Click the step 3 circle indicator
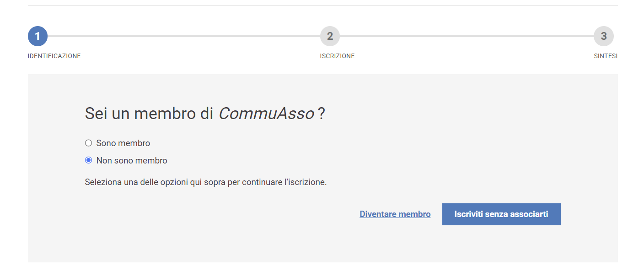The height and width of the screenshot is (272, 644). point(603,36)
